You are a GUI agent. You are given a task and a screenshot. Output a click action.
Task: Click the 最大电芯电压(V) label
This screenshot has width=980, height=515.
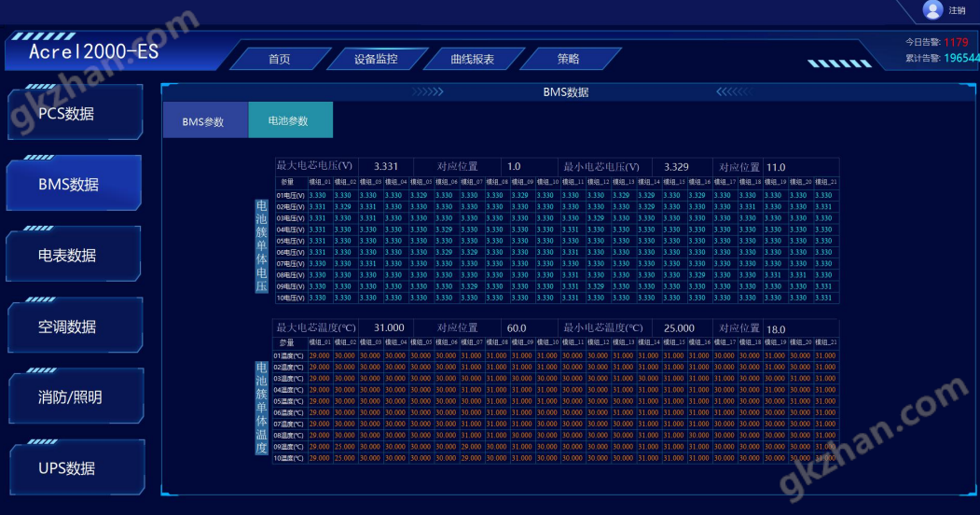314,166
